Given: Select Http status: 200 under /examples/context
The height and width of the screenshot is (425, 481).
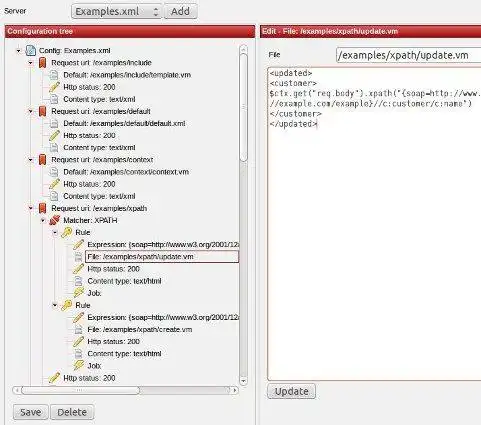Looking at the screenshot, I should coord(89,184).
